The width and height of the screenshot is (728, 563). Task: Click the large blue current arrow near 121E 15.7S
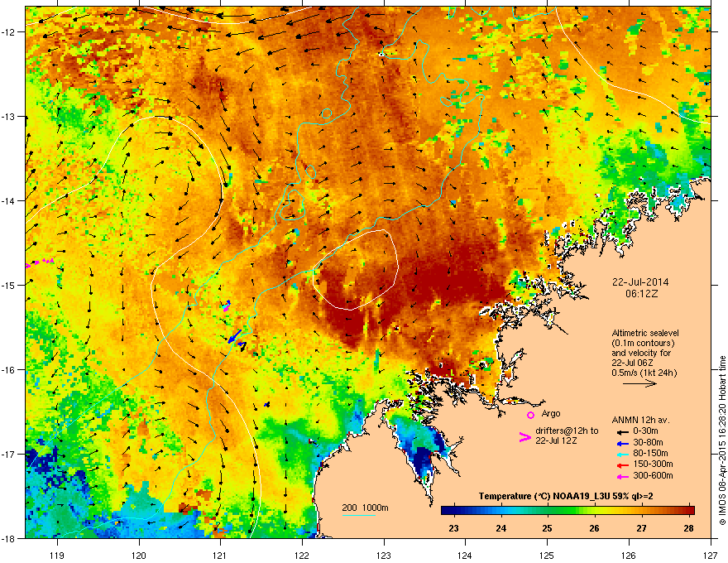[234, 336]
